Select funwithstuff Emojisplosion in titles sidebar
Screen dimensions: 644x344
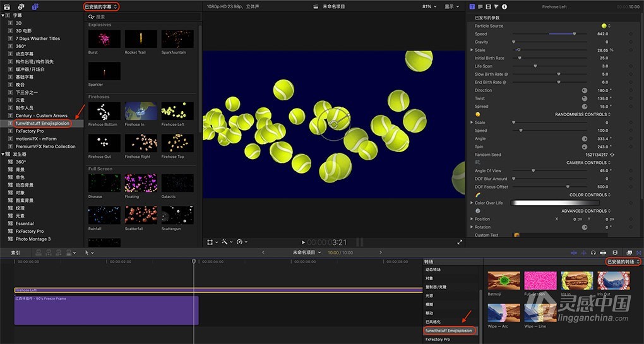(x=42, y=124)
